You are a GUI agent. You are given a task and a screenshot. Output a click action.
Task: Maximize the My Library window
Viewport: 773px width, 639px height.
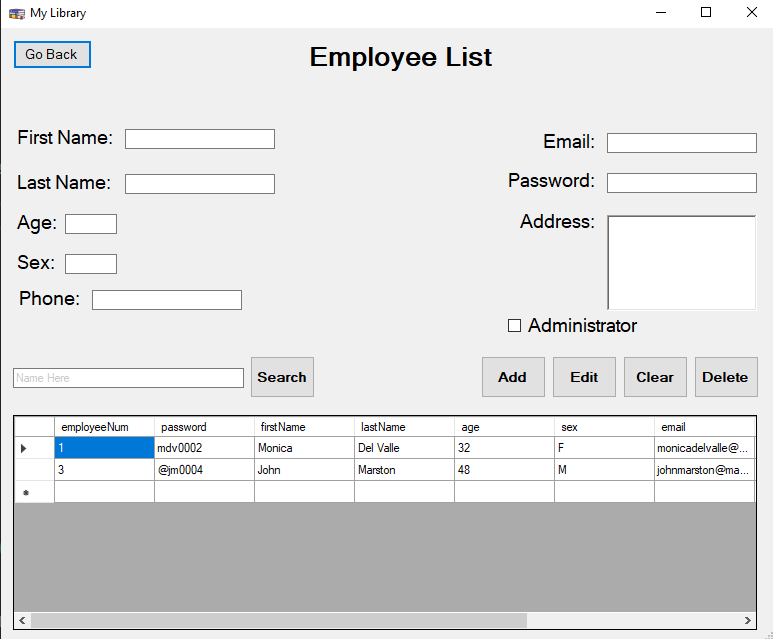pos(706,12)
